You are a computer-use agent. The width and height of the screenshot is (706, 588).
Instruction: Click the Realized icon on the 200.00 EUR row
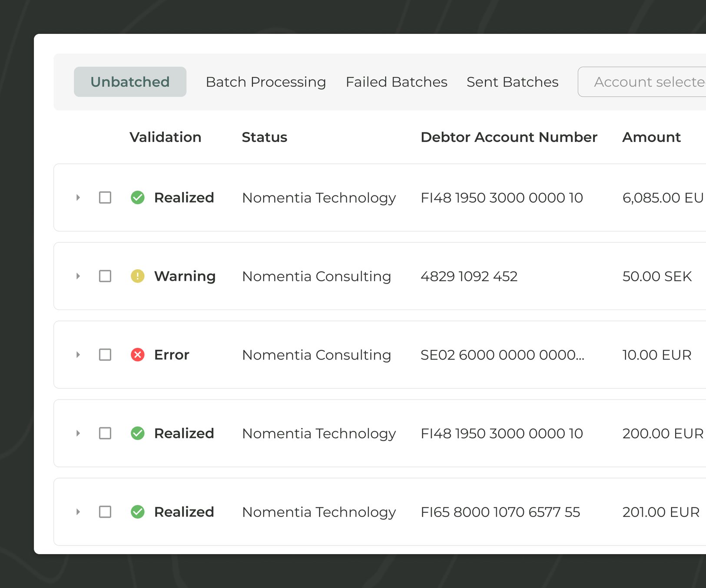coord(137,433)
